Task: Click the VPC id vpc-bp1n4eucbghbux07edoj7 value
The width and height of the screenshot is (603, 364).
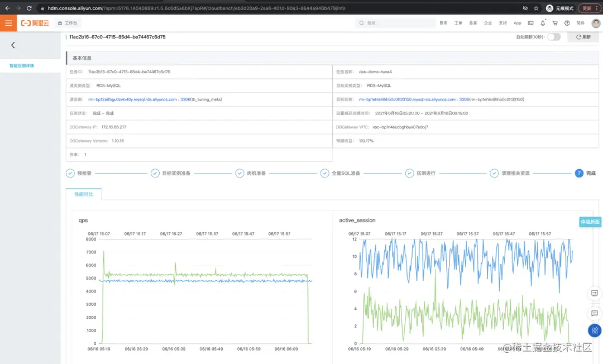Action: point(400,127)
